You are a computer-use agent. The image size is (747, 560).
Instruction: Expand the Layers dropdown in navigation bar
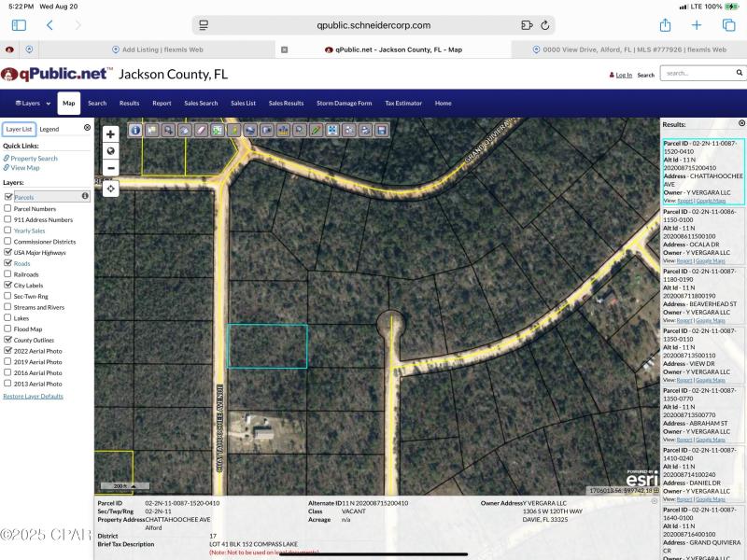tap(33, 104)
